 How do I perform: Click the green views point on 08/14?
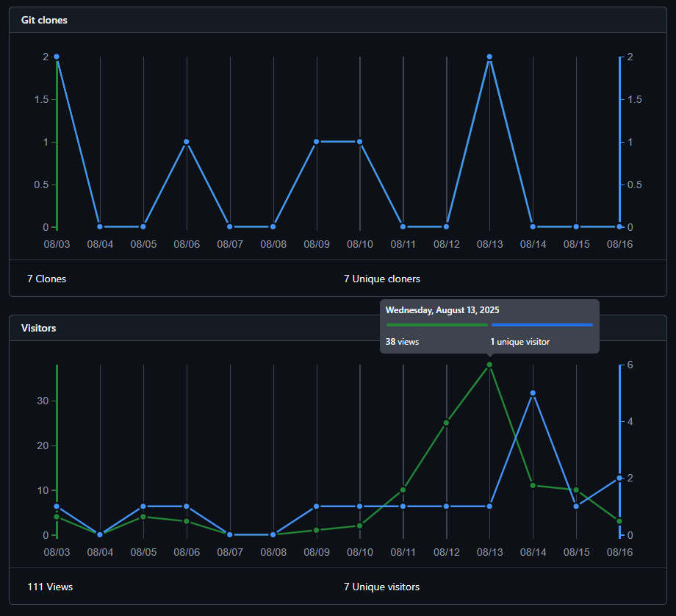click(x=533, y=485)
